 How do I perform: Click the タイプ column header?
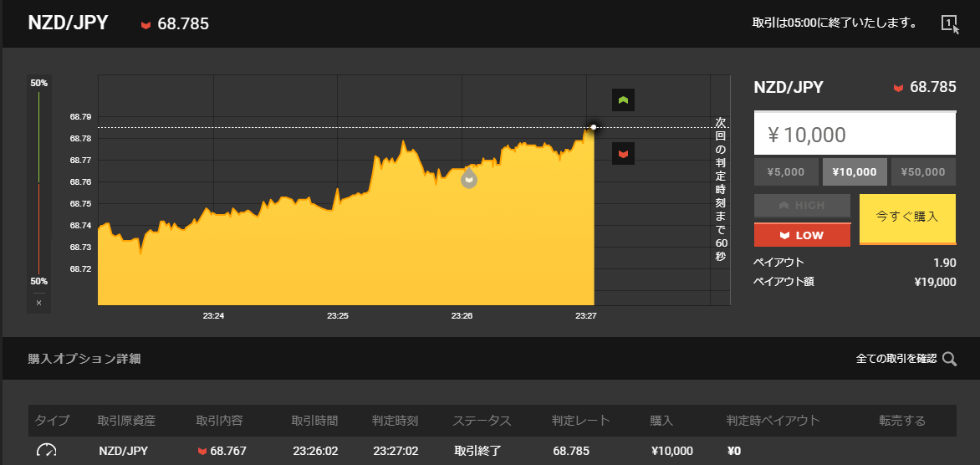pyautogui.click(x=52, y=421)
